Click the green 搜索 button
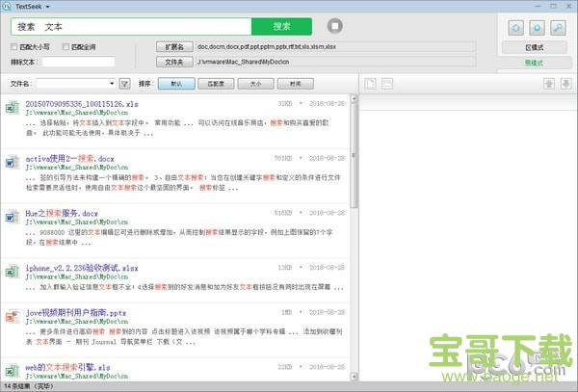578x392 pixels. [x=281, y=27]
